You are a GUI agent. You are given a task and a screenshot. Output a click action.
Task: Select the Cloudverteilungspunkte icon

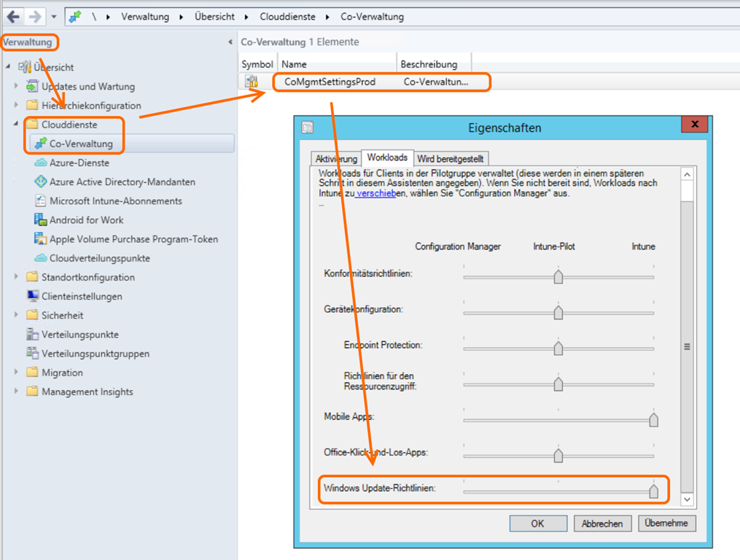(x=41, y=258)
